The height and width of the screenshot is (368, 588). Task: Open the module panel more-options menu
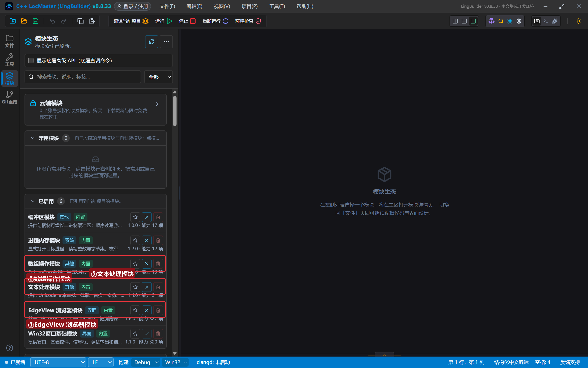tap(166, 42)
